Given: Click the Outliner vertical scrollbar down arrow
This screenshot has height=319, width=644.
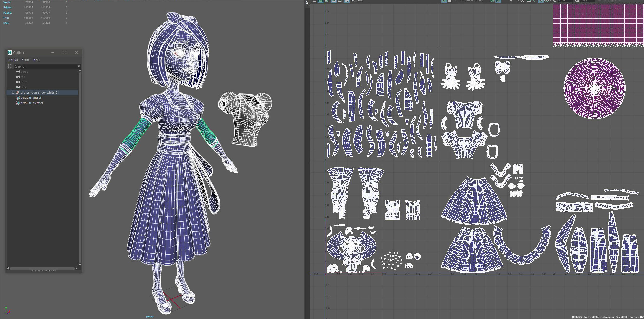Looking at the screenshot, I should click(80, 265).
